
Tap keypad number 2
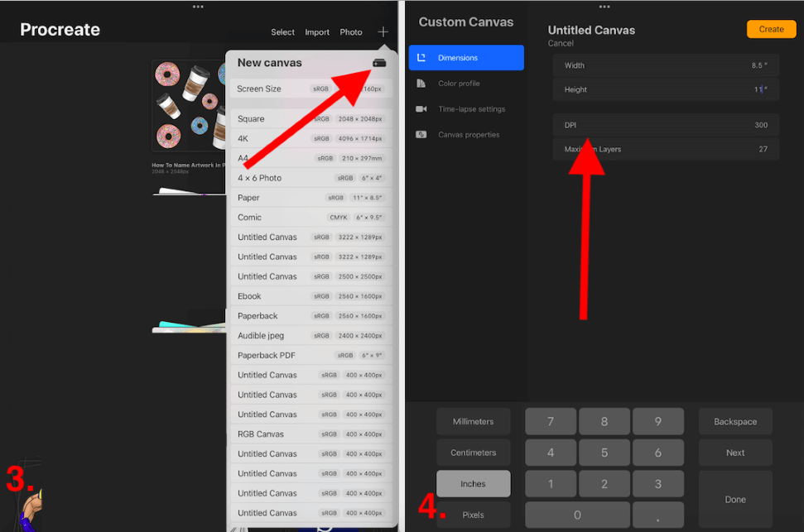point(604,484)
